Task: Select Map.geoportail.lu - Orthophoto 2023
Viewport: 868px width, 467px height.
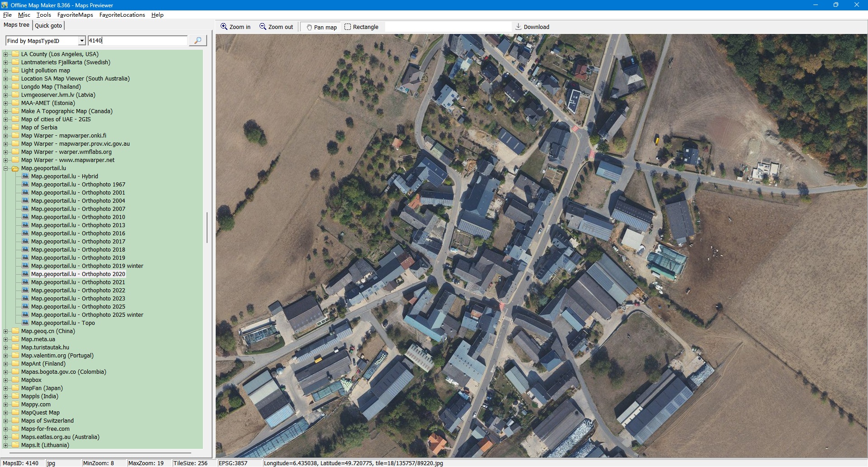Action: [x=78, y=299]
